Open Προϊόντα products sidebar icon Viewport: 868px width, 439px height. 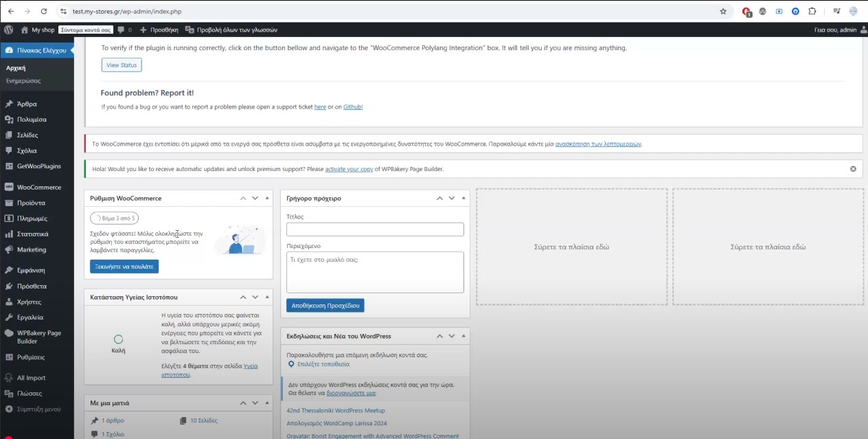(8, 203)
